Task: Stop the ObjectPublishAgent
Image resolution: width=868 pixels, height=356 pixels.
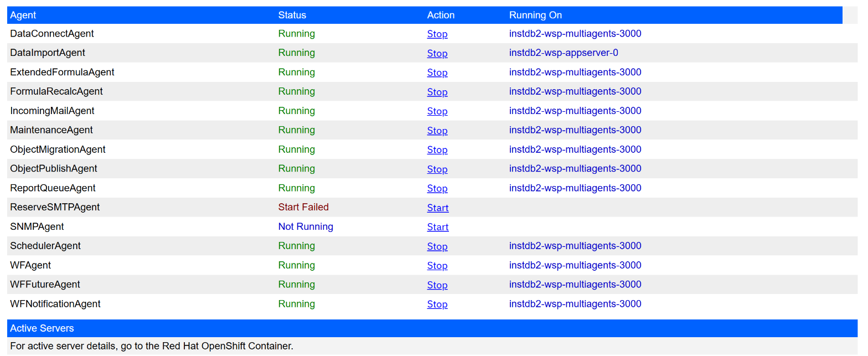Action: 437,169
